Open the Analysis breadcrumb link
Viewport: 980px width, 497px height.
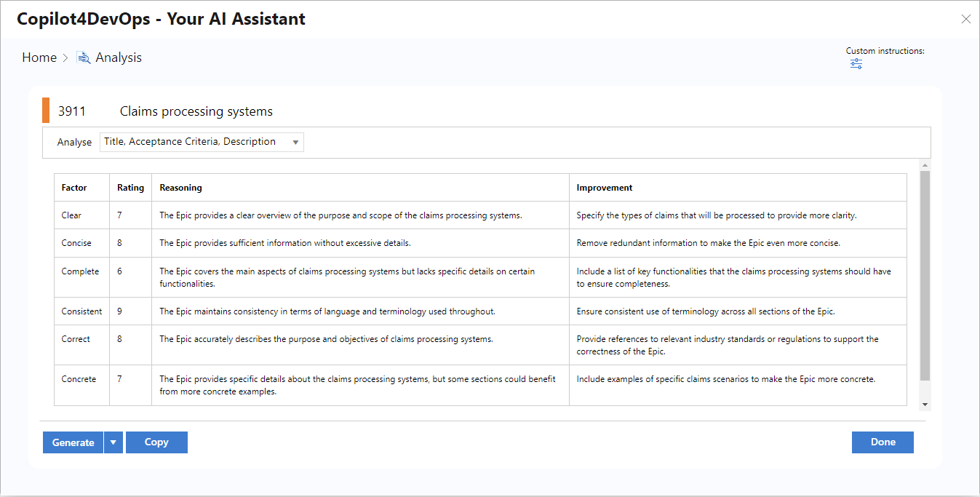tap(119, 57)
